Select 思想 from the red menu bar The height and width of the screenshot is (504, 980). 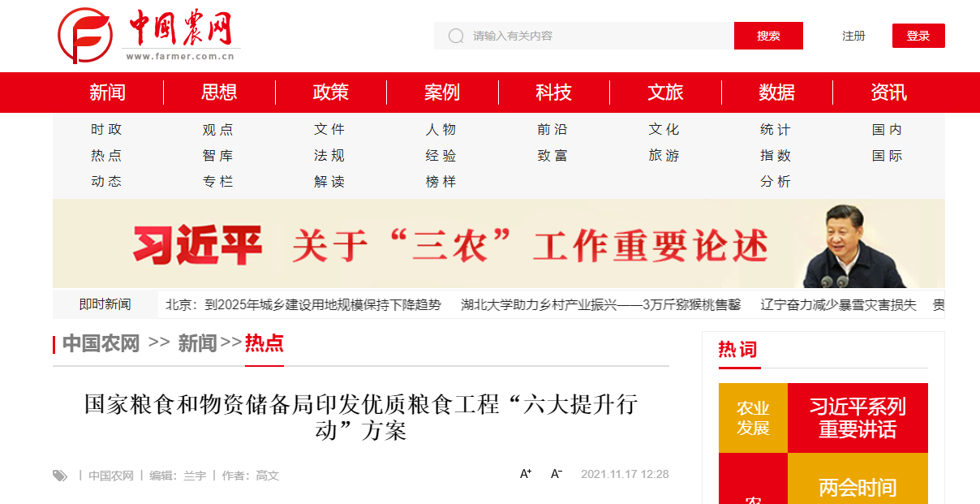click(x=217, y=93)
